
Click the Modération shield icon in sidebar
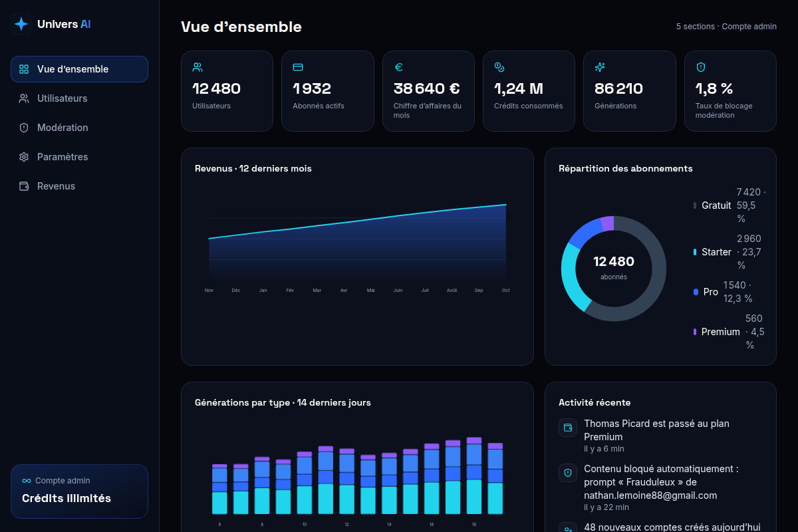24,128
